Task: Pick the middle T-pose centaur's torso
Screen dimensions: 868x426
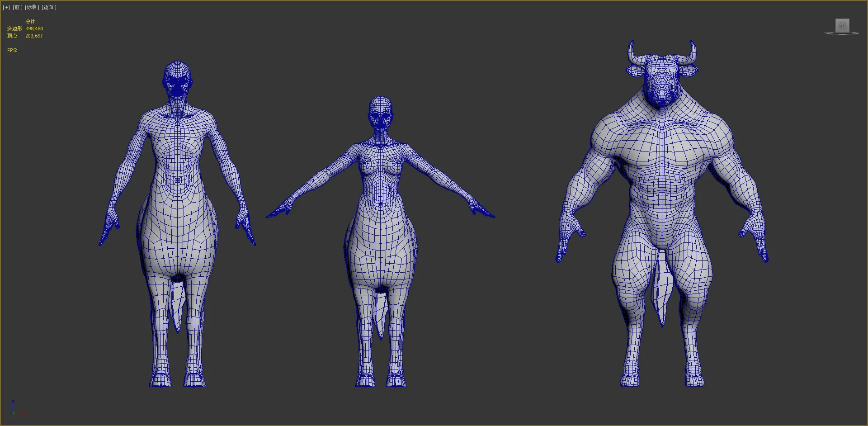Action: [x=381, y=181]
